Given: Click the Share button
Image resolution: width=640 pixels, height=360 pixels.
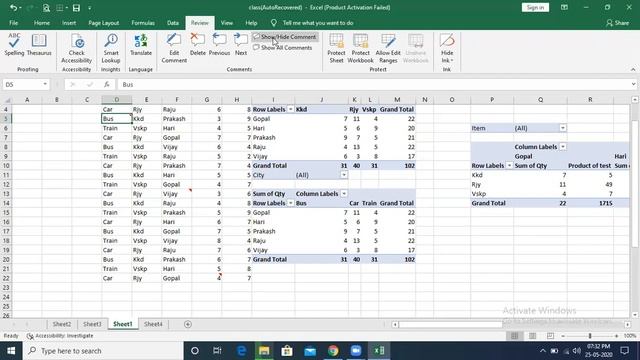Looking at the screenshot, I should coord(618,23).
